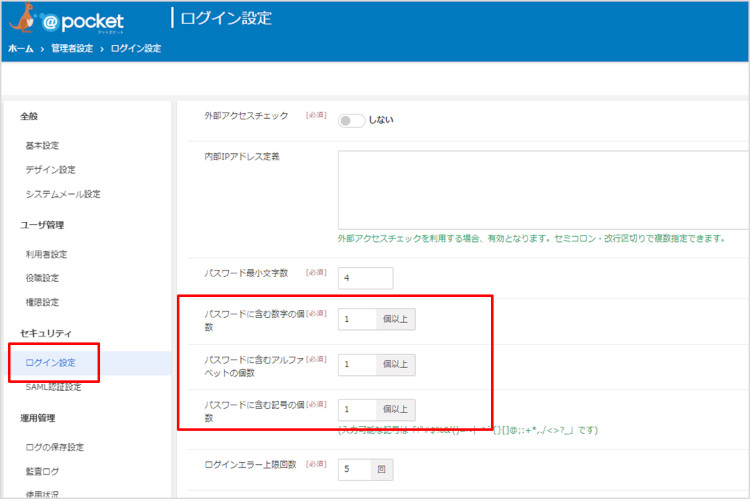Click the 運用管理 section heading

coord(38,418)
